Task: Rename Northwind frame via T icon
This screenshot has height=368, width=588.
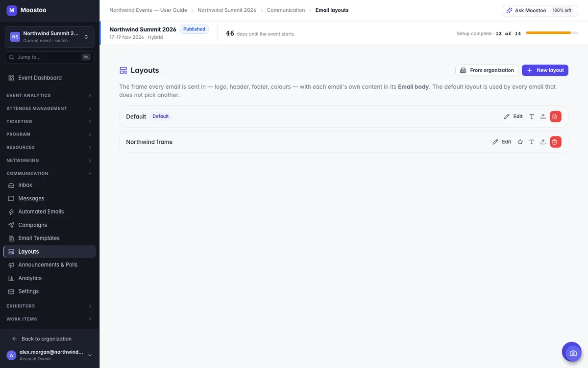Action: pos(532,142)
